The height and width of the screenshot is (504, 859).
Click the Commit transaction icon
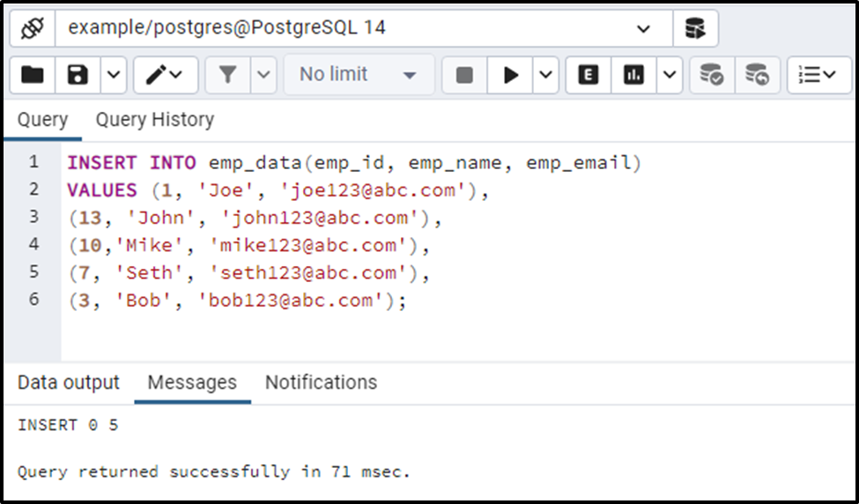pyautogui.click(x=711, y=75)
